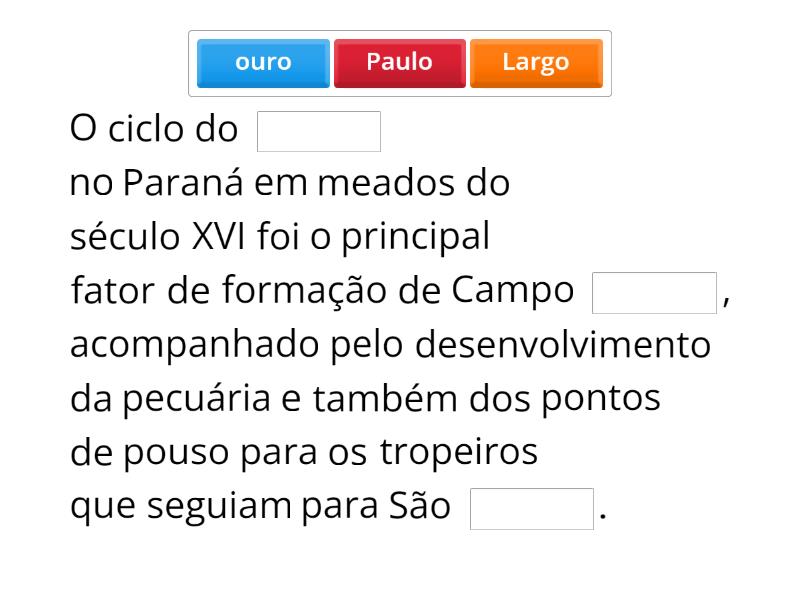Click the word "Paraná" in the sentence
The image size is (800, 600).
(x=185, y=184)
